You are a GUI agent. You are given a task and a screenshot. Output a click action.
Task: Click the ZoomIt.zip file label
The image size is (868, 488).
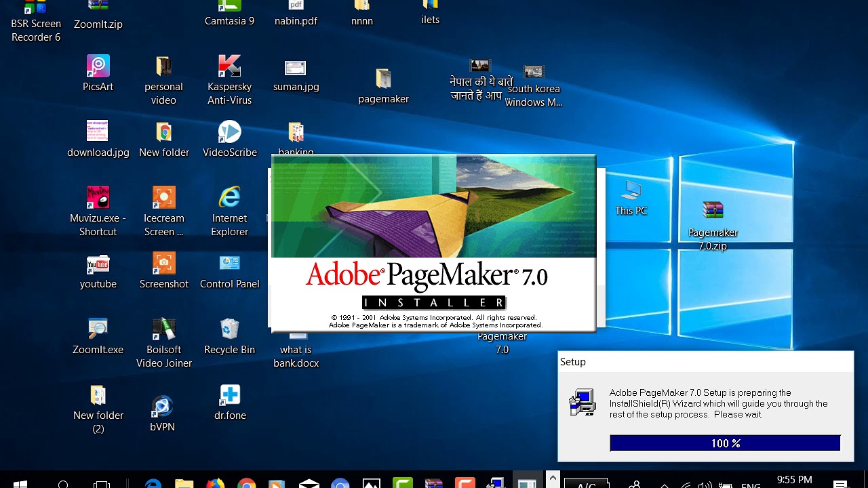click(x=98, y=24)
